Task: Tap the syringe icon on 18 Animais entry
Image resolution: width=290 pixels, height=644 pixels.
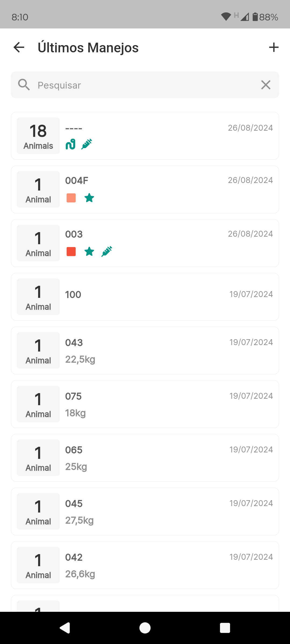Action: pyautogui.click(x=87, y=144)
